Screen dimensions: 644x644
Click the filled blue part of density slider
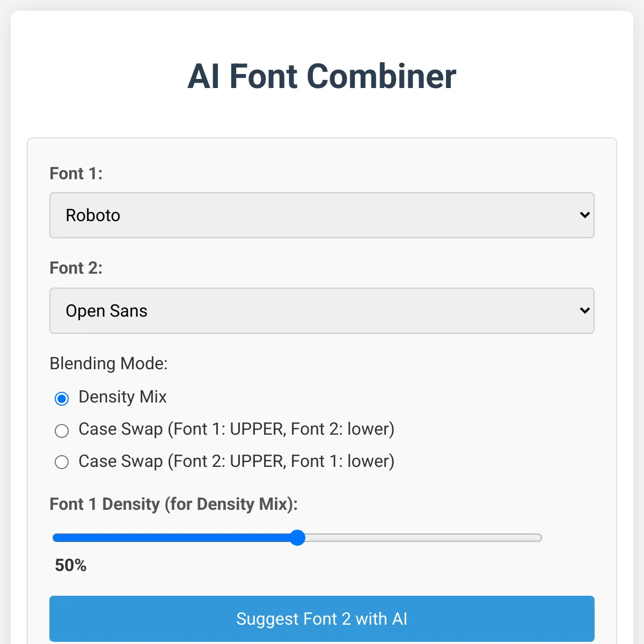[x=171, y=538]
